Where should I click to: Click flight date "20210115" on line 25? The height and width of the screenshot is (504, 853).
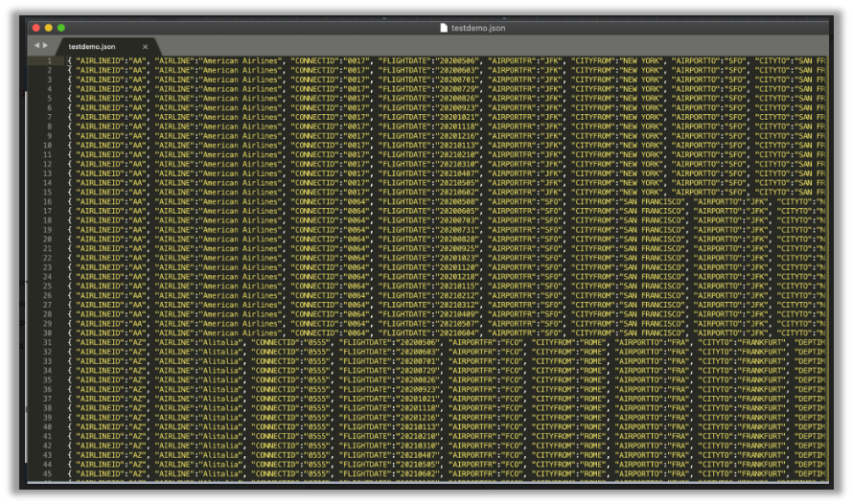click(457, 286)
